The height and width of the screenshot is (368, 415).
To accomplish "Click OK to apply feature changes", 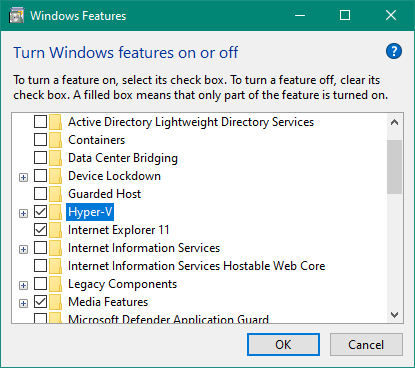I will [283, 345].
